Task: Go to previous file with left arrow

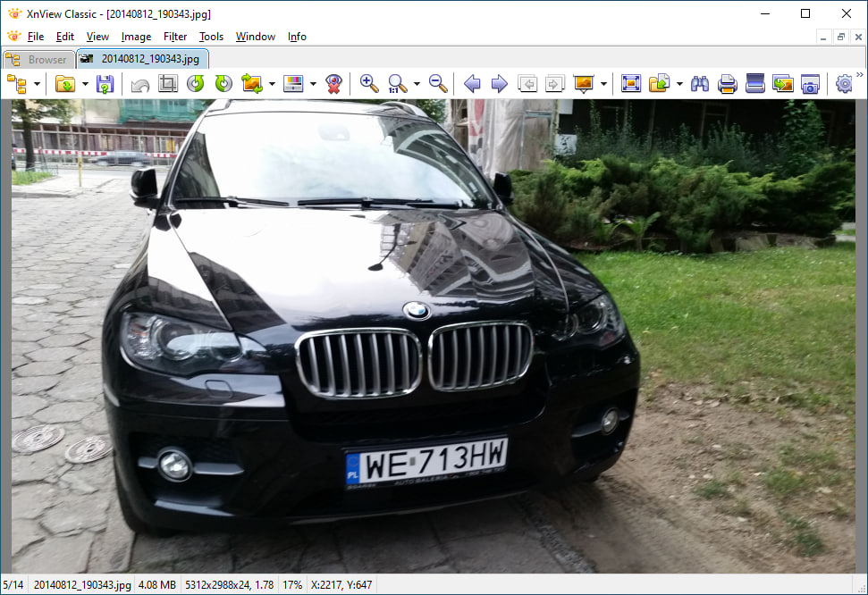Action: tap(472, 84)
